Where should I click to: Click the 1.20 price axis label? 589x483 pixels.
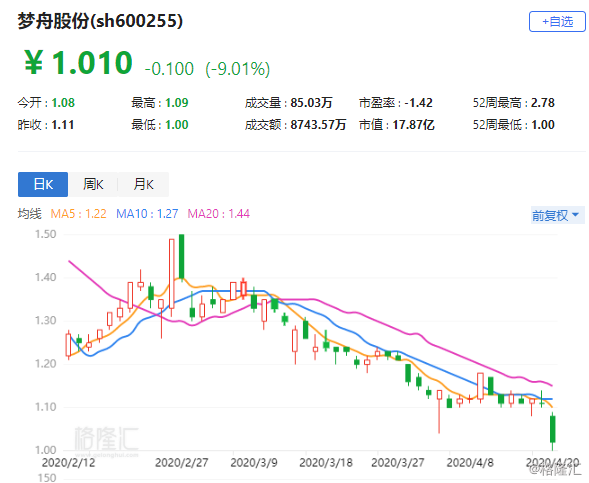[x=45, y=364]
